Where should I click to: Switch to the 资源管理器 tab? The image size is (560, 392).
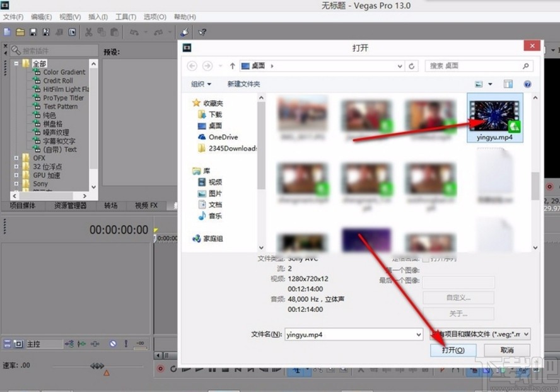71,205
